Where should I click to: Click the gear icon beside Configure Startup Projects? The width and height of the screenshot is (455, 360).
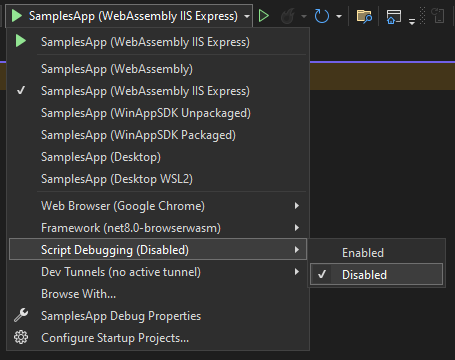click(x=21, y=338)
